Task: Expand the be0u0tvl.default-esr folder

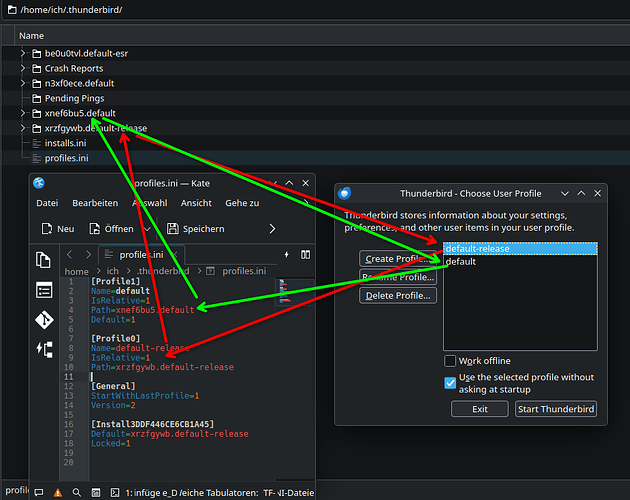Action: click(x=23, y=53)
